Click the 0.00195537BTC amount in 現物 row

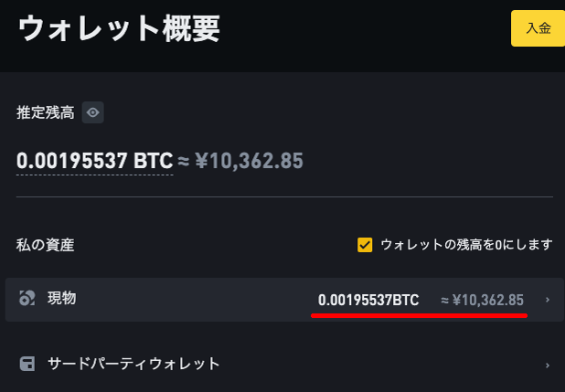pos(368,300)
